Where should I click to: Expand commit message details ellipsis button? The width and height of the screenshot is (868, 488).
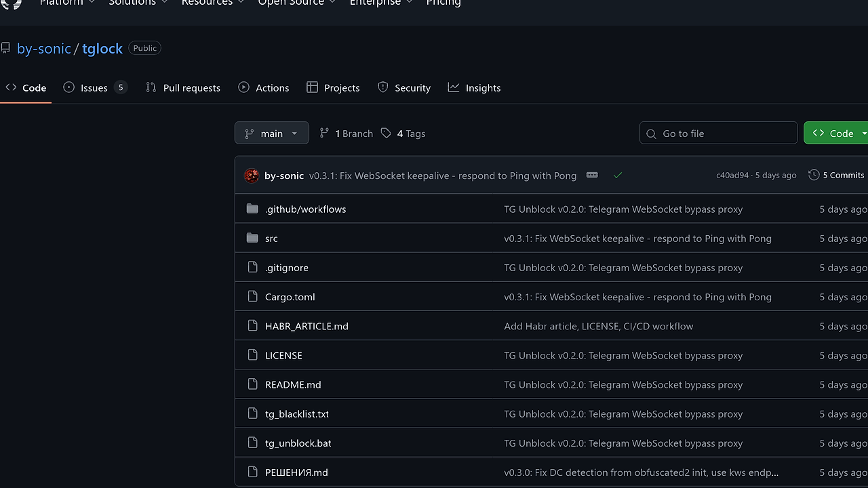[592, 175]
